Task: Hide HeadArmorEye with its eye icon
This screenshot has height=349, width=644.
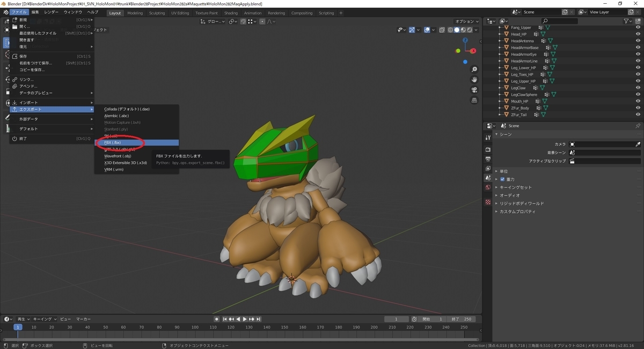Action: click(x=638, y=54)
